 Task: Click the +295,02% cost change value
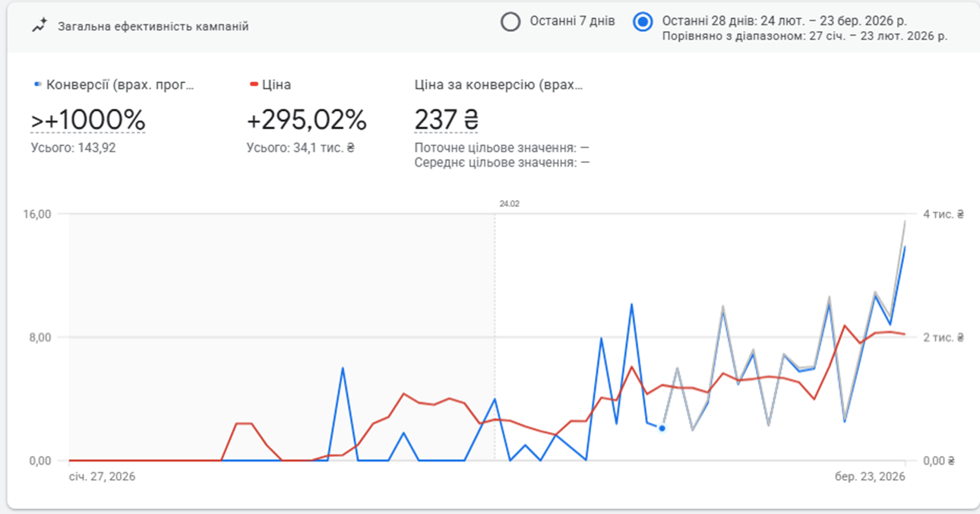pyautogui.click(x=306, y=119)
